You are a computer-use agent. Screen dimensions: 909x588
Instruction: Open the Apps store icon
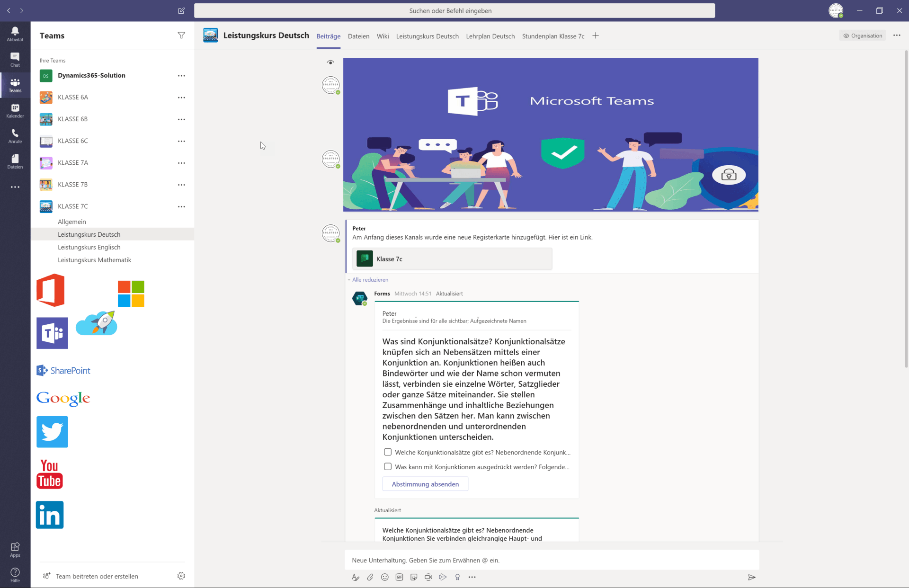click(x=15, y=549)
